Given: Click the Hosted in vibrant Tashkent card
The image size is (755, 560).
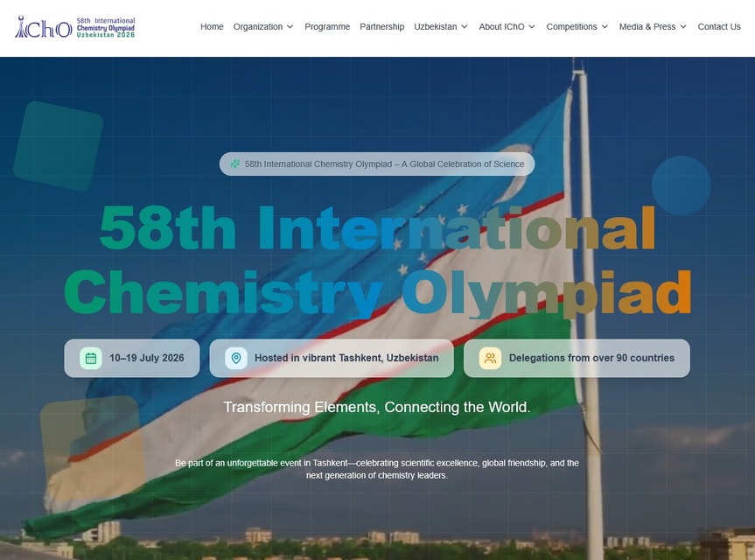Looking at the screenshot, I should [331, 358].
